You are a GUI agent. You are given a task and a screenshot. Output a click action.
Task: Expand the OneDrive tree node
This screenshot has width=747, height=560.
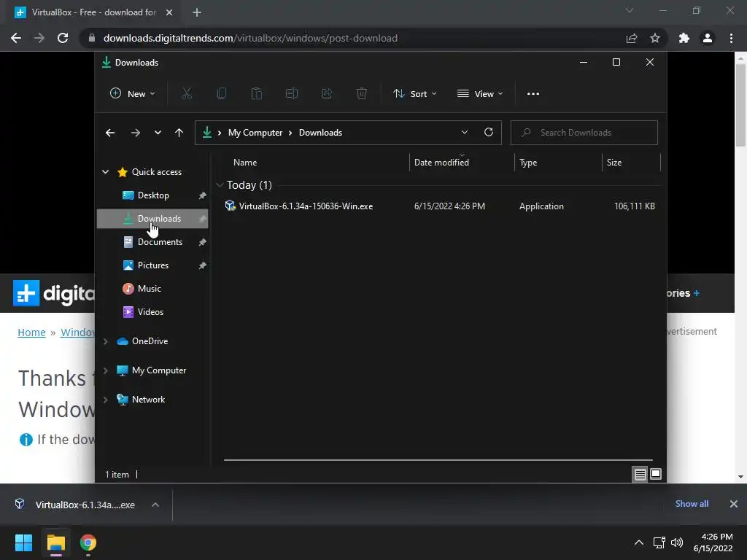[x=105, y=341]
